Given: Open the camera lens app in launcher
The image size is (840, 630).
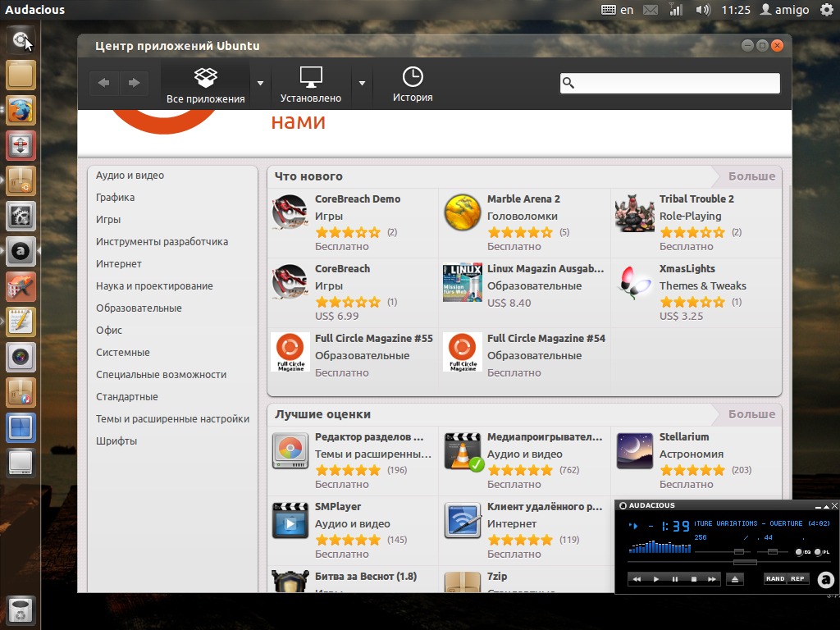Looking at the screenshot, I should click(21, 357).
